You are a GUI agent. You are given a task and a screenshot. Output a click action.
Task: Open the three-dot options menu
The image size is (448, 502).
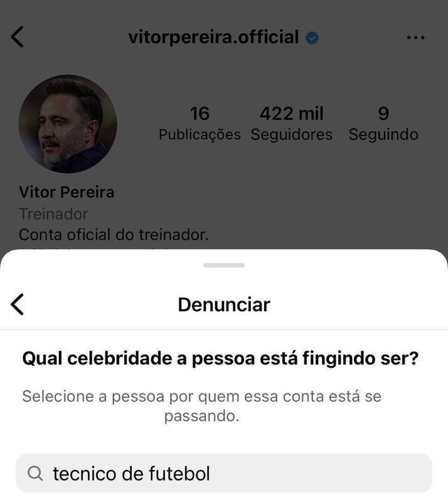pyautogui.click(x=415, y=36)
